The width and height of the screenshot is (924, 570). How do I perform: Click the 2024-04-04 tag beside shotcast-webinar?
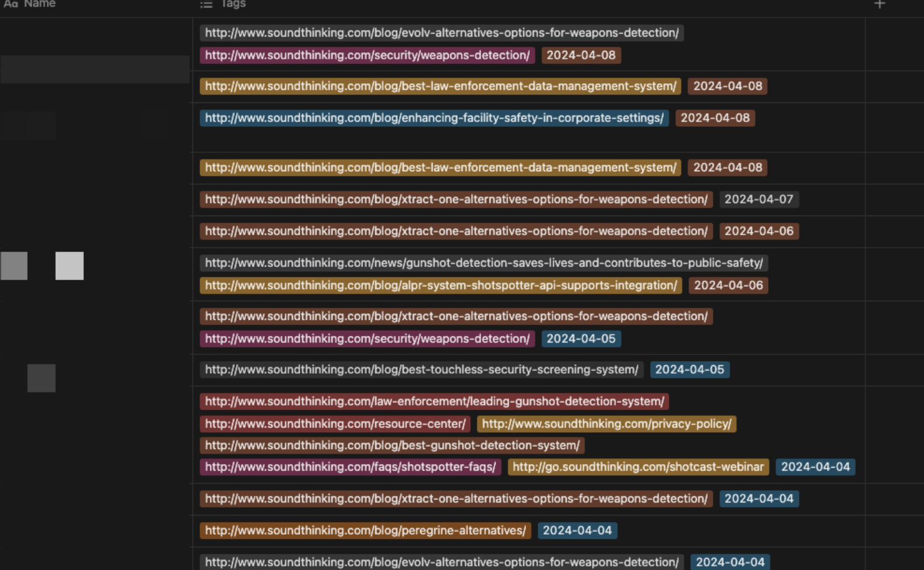816,467
